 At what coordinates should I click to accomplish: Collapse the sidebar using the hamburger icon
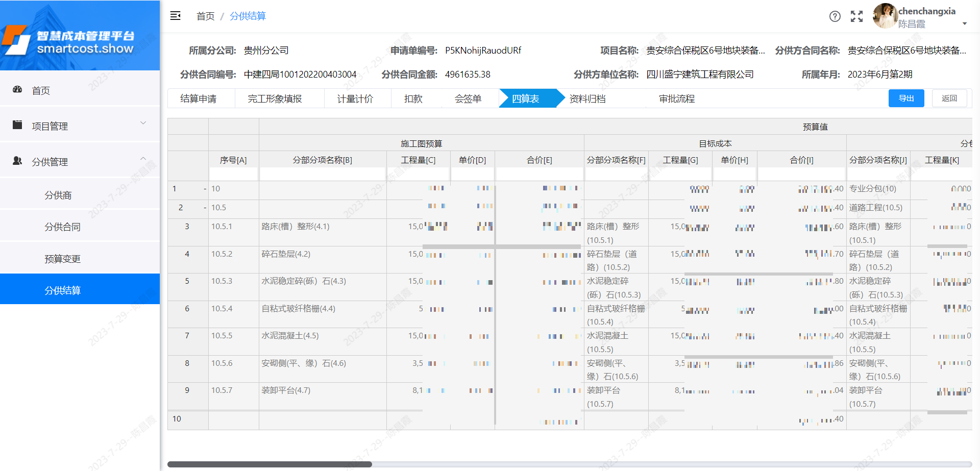pos(175,16)
